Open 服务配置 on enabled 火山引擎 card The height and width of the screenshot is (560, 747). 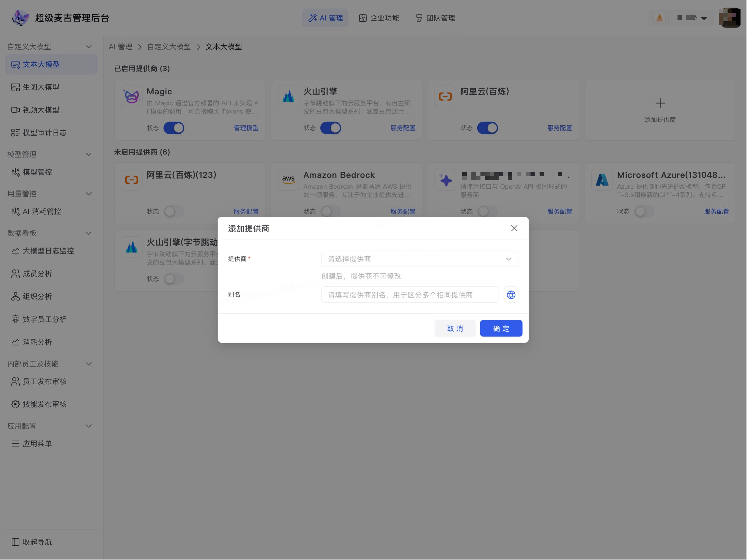click(403, 128)
